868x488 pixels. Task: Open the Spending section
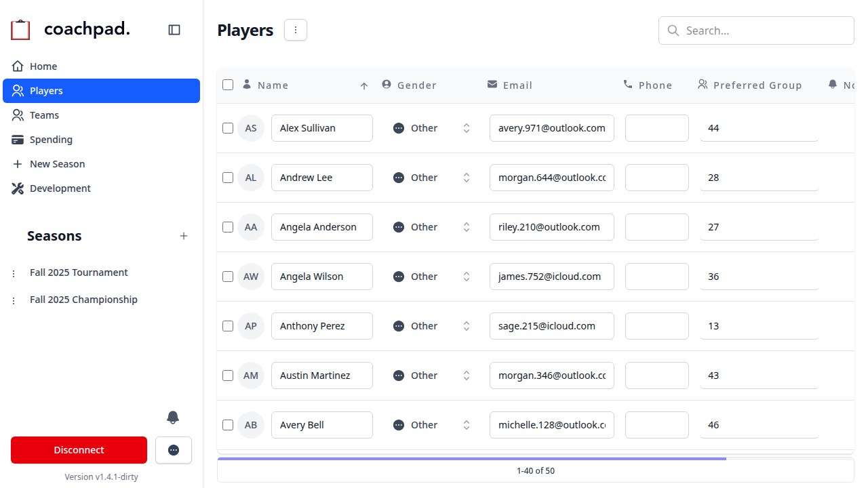51,140
